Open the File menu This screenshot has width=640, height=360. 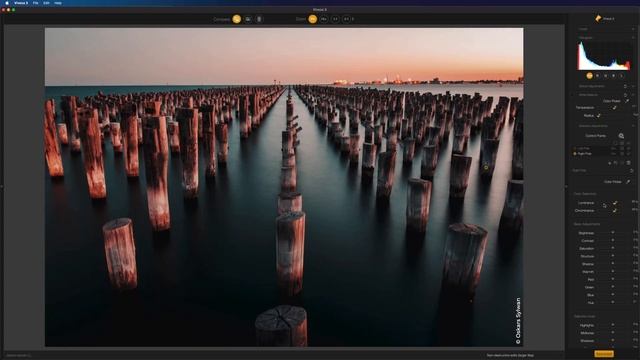tap(36, 3)
